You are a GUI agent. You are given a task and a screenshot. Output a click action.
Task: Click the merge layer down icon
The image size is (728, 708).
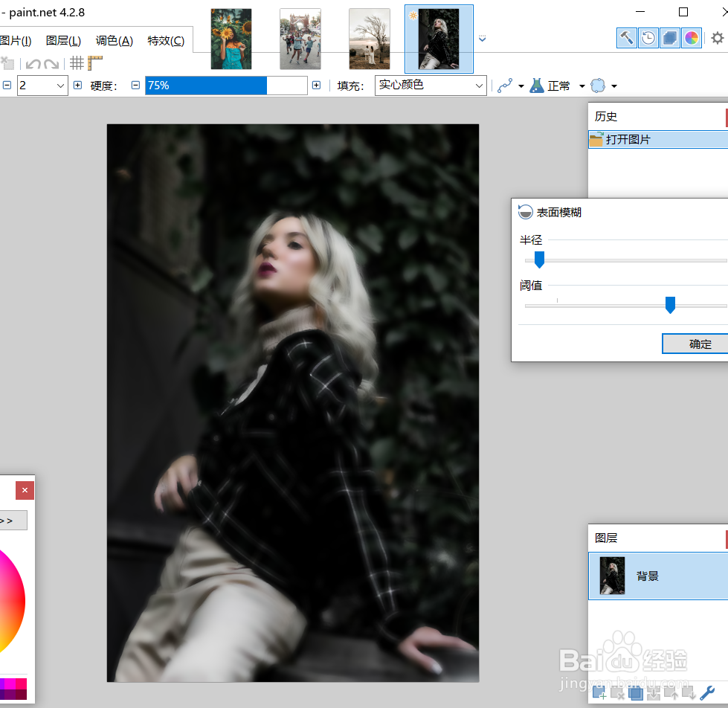653,693
